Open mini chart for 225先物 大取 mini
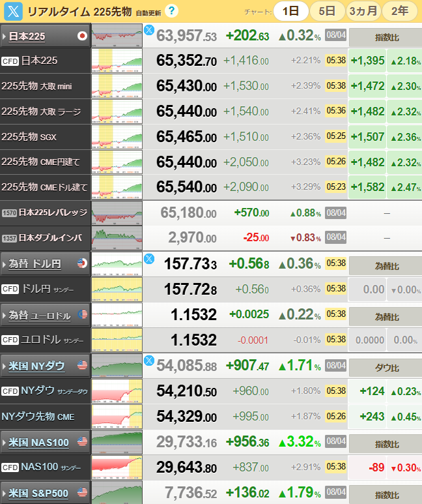 point(117,86)
